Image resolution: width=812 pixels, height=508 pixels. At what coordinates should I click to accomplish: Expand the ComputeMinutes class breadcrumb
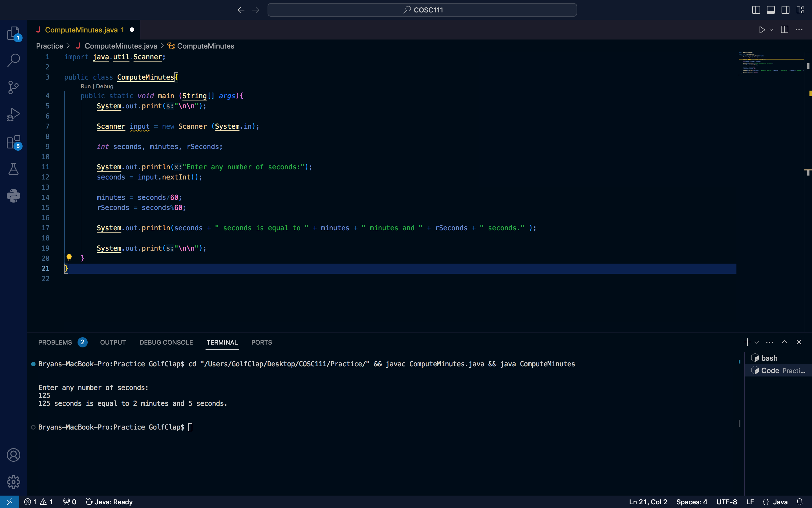coord(205,46)
